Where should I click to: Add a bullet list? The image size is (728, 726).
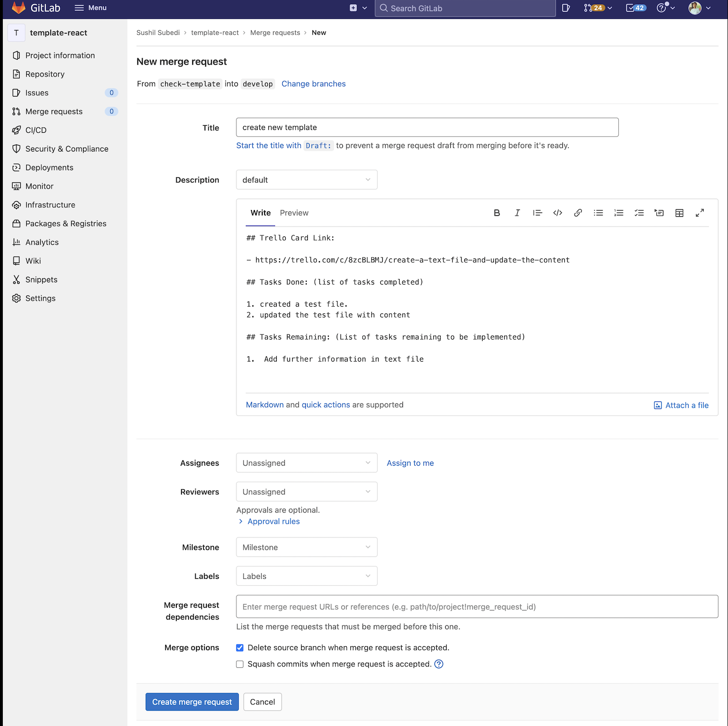599,213
